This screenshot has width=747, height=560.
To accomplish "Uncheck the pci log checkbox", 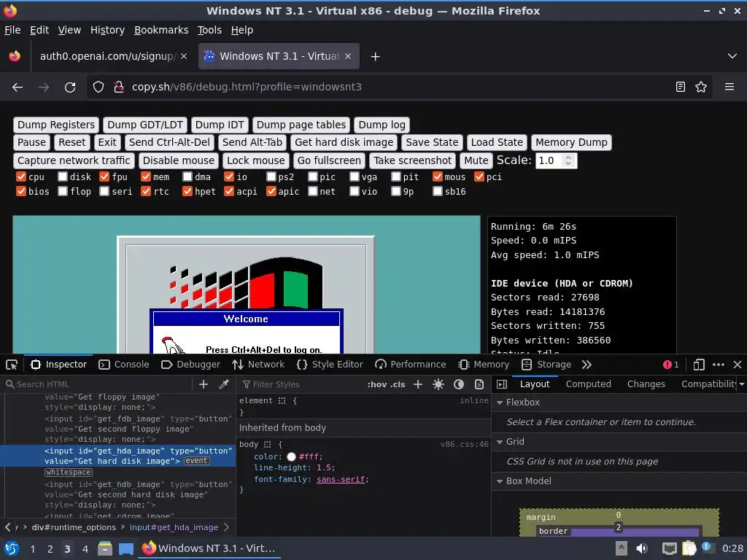I will pos(479,176).
